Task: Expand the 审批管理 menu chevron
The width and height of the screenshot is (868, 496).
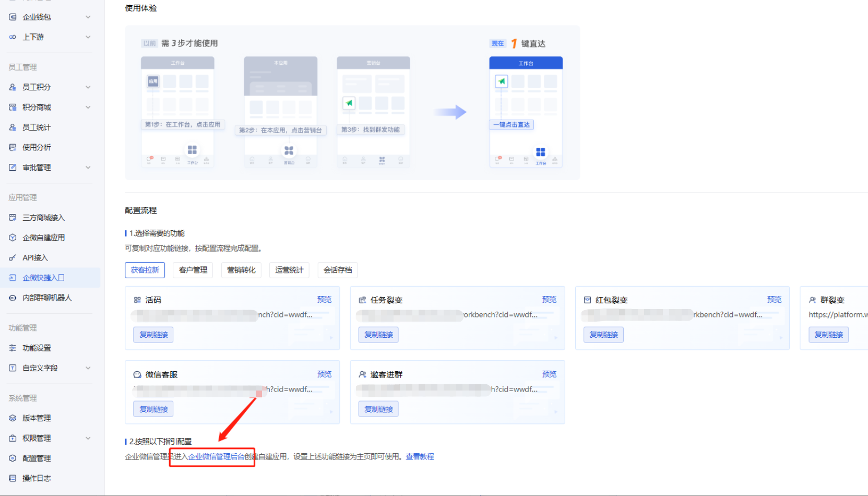Action: (88, 168)
